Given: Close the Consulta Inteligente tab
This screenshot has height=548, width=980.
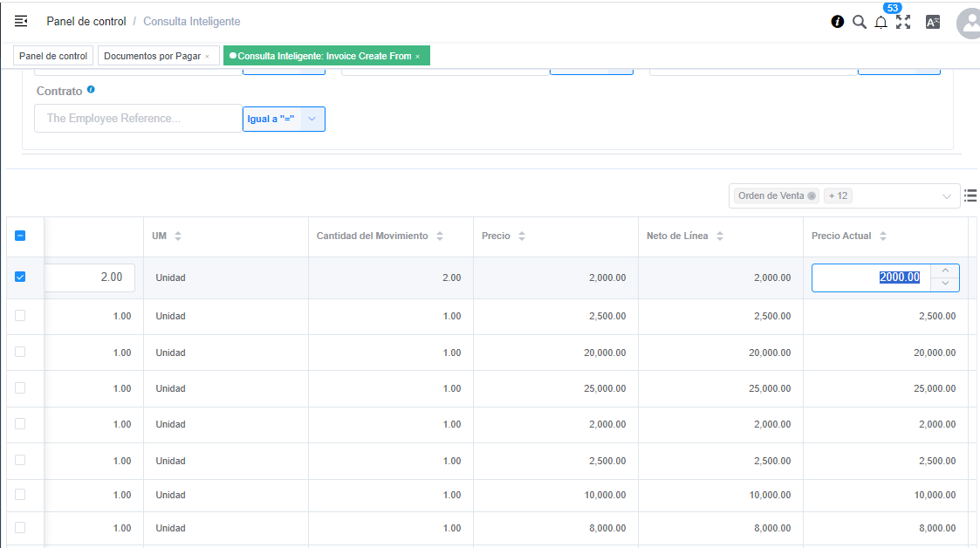Looking at the screenshot, I should tap(418, 57).
